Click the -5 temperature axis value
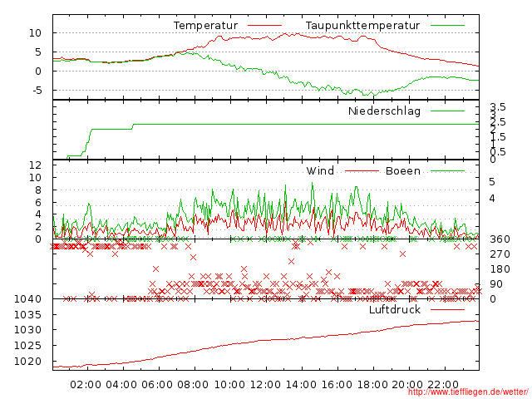Viewport: 532px width, 399px height. [x=37, y=91]
